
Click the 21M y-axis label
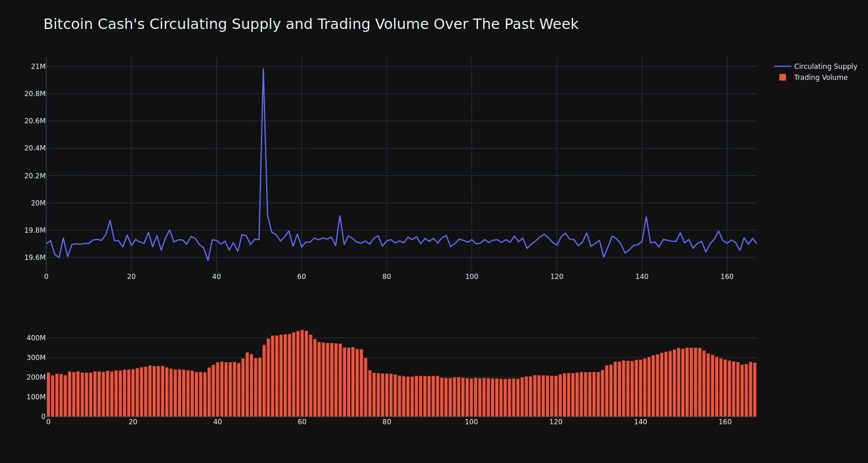[x=38, y=67]
